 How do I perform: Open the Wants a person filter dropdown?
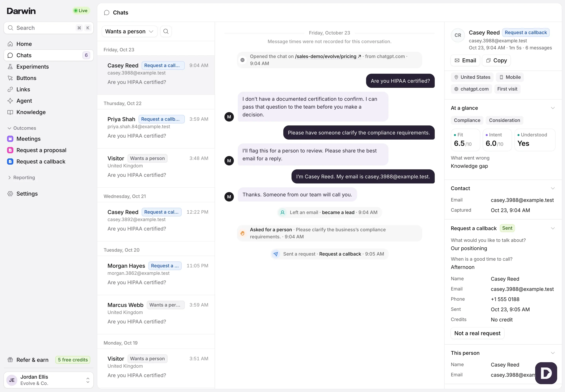pos(129,31)
